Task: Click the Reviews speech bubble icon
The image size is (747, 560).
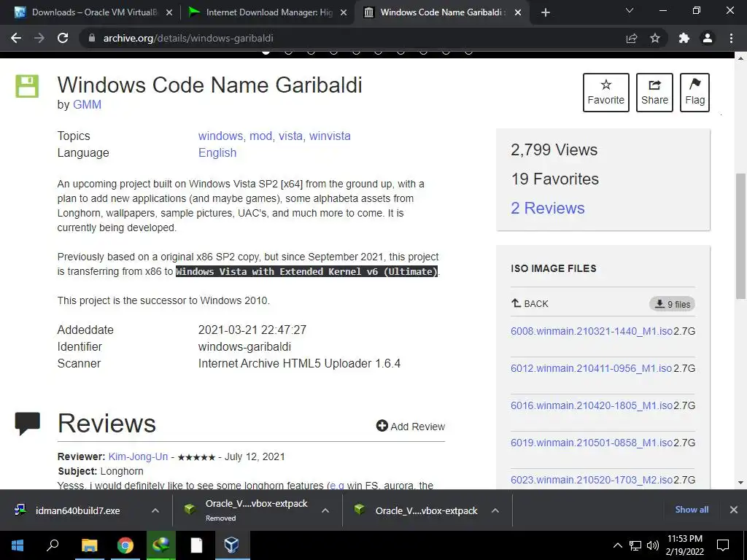Action: [27, 424]
